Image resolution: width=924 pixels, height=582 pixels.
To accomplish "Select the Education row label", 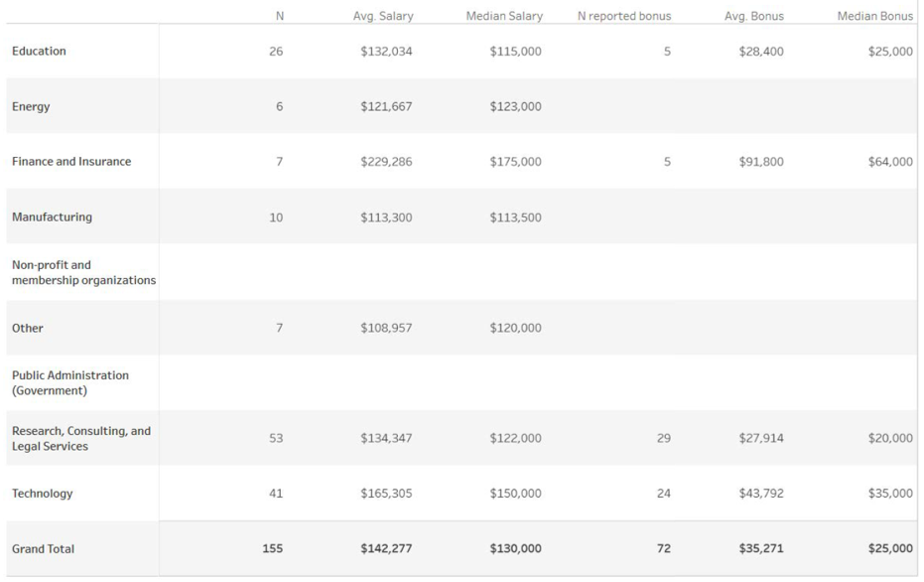I will point(39,52).
